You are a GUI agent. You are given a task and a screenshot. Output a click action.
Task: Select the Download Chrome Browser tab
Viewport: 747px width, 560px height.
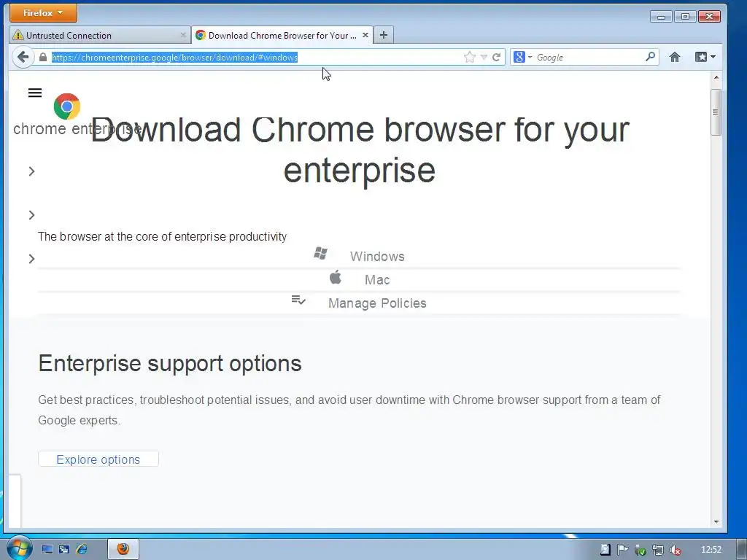tap(282, 35)
